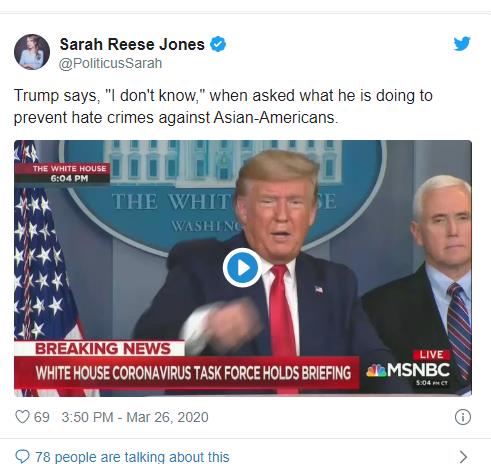The image size is (491, 464).
Task: Open '78 people are talking about this'
Action: pos(132,457)
